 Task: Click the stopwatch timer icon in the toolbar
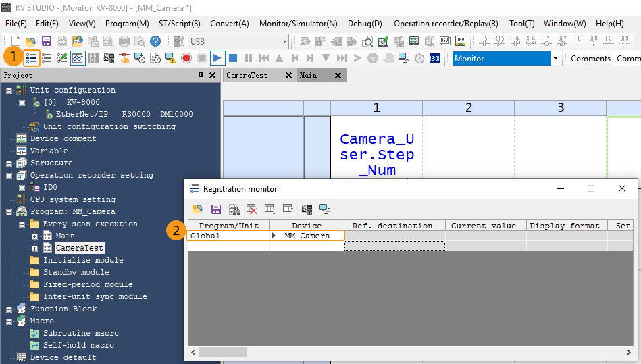coord(419,58)
